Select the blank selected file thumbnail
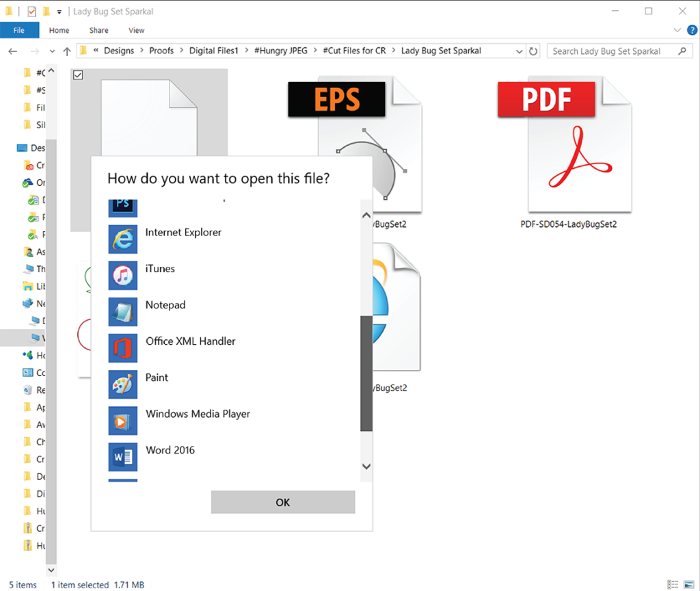The width and height of the screenshot is (700, 591). 149,118
